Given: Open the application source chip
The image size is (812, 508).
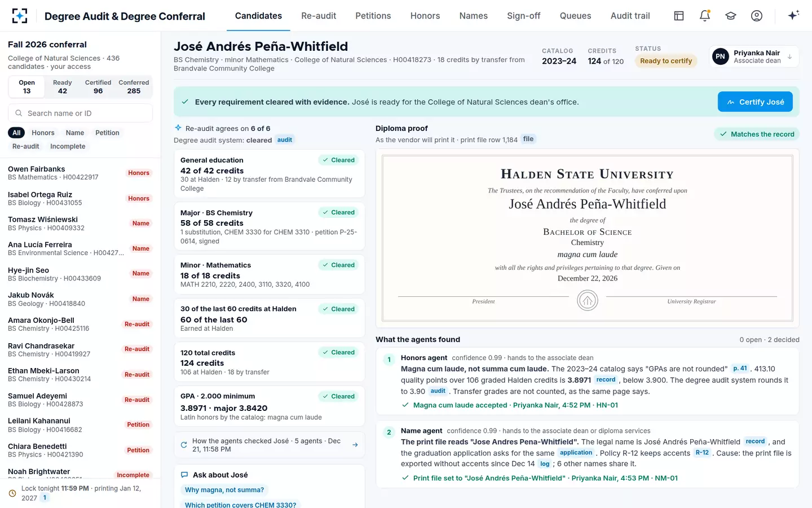Looking at the screenshot, I should (x=576, y=453).
